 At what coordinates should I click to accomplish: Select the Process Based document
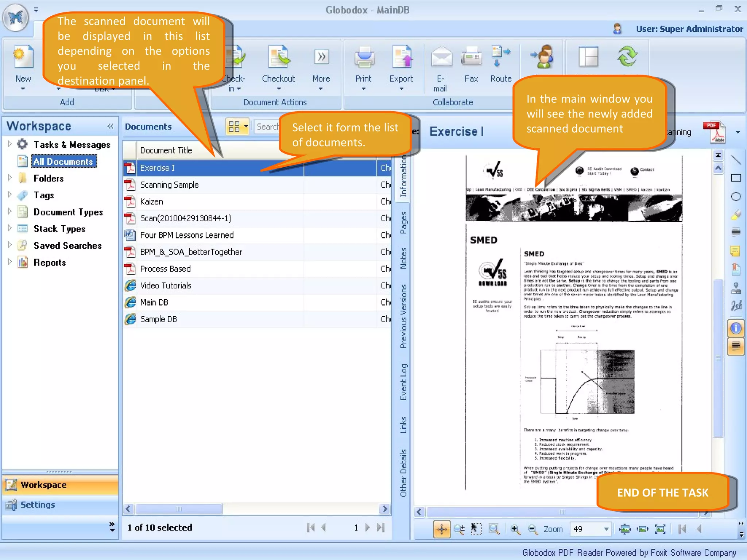pyautogui.click(x=257, y=269)
